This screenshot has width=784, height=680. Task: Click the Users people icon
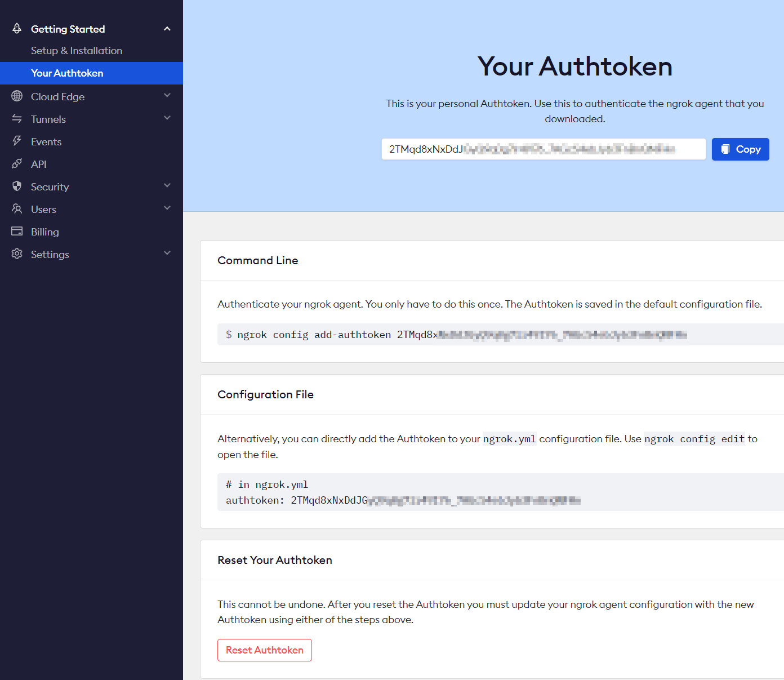[x=17, y=209]
